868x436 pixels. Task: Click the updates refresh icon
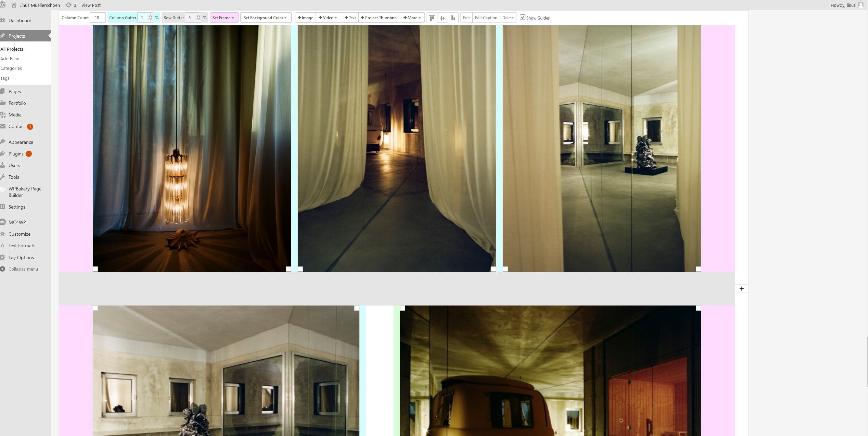coord(68,5)
